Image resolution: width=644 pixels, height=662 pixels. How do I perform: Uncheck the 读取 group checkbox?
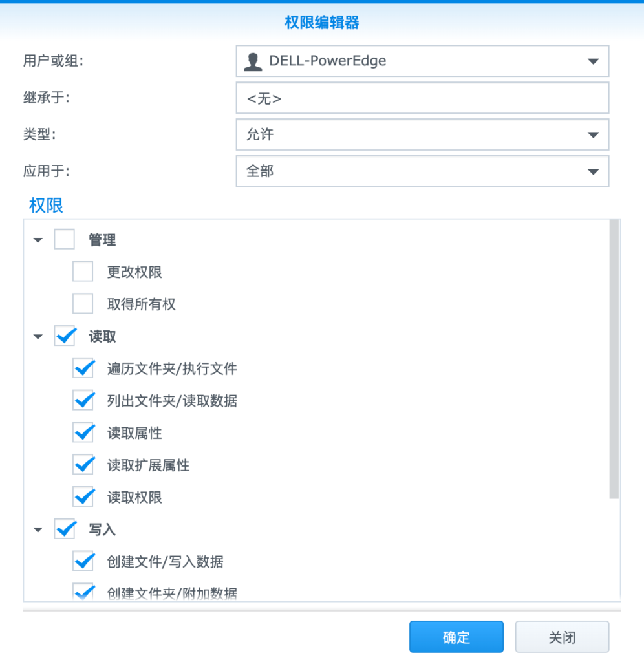(65, 336)
